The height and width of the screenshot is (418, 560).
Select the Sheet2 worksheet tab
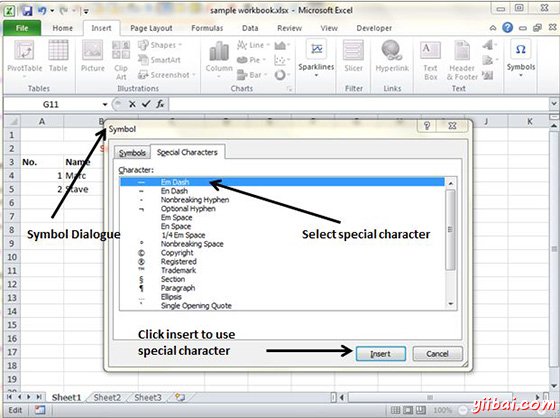(x=107, y=397)
